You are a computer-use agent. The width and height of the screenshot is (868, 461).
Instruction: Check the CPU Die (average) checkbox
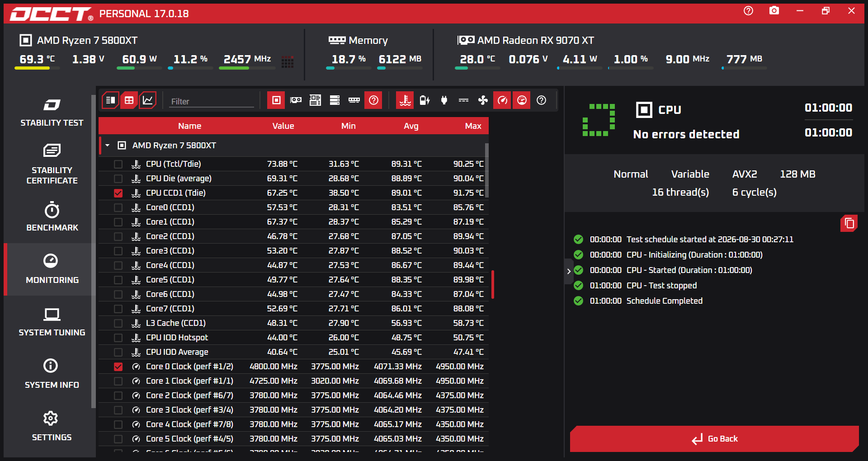tap(118, 179)
